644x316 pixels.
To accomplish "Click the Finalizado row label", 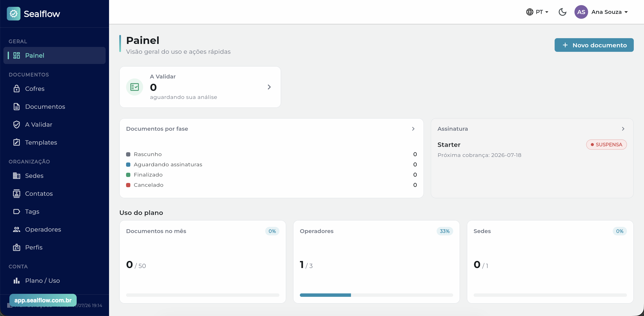I will click(x=148, y=175).
